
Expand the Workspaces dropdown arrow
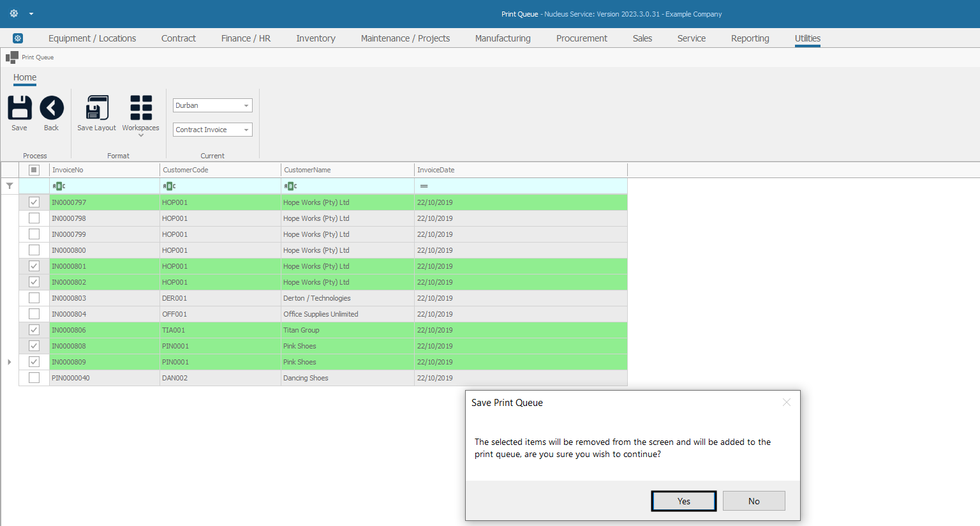(141, 135)
